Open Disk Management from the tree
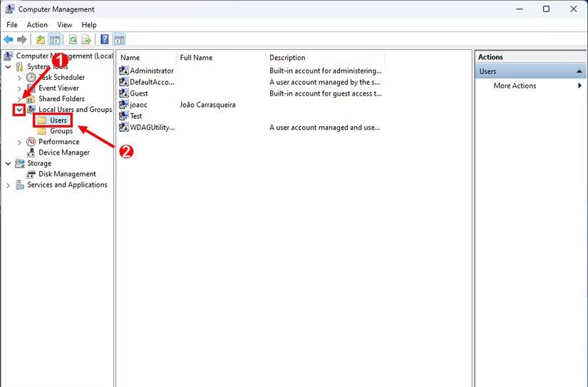 67,174
